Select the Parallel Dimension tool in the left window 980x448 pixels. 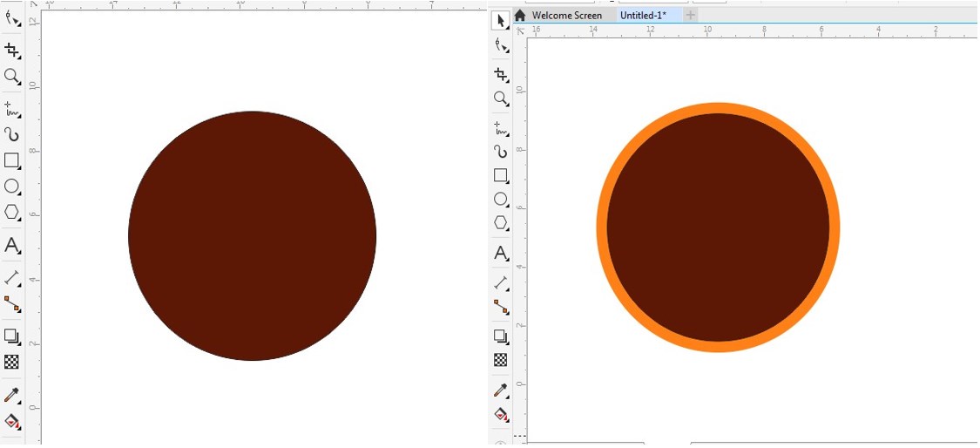12,277
